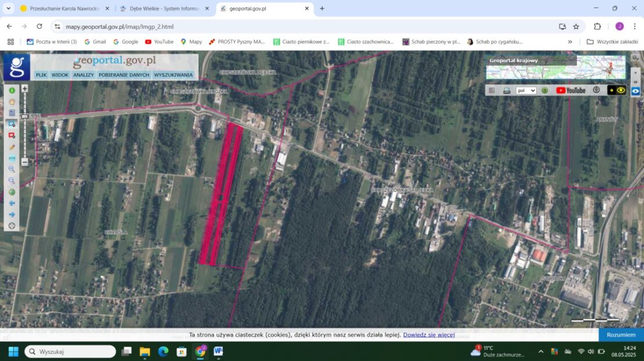
Task: Activate the magnifier zoom-in tool
Action: [12, 169]
